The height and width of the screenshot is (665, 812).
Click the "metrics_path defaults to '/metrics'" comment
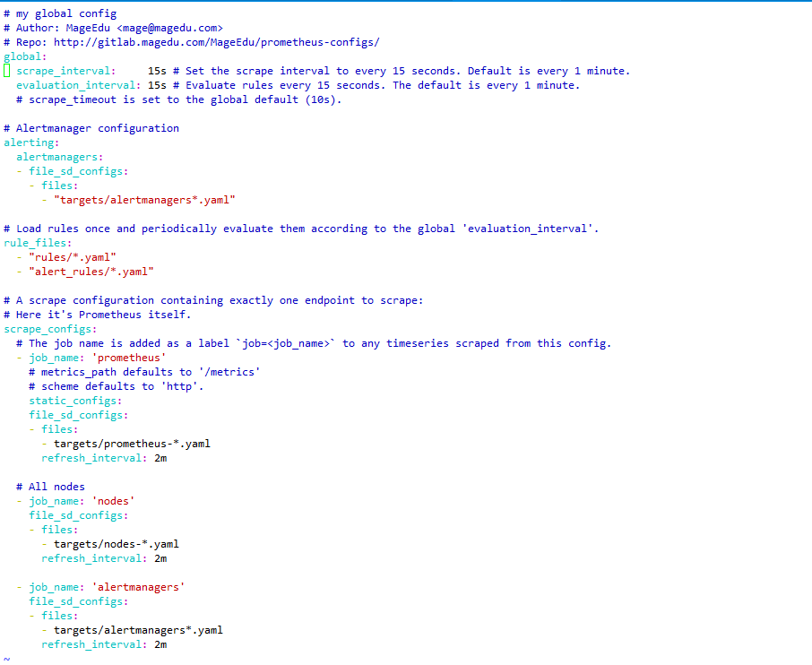(144, 372)
